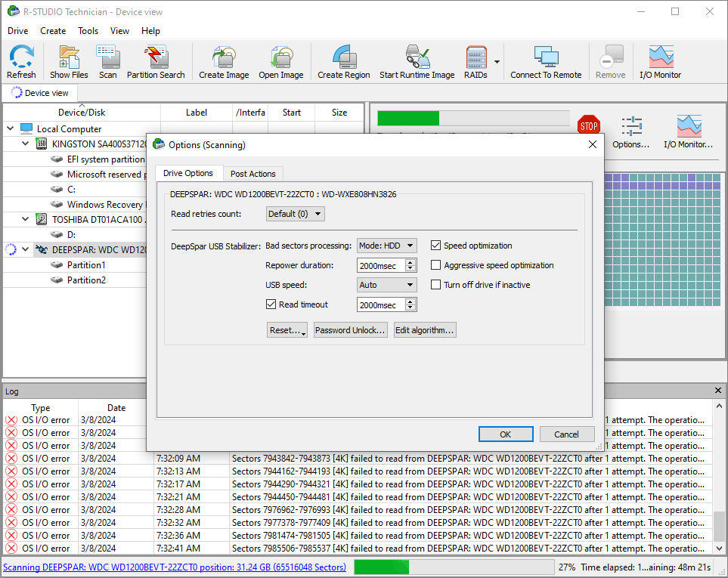Screen dimensions: 728x578
Task: Open the I/O Monitor from the main toolbar
Action: point(660,62)
